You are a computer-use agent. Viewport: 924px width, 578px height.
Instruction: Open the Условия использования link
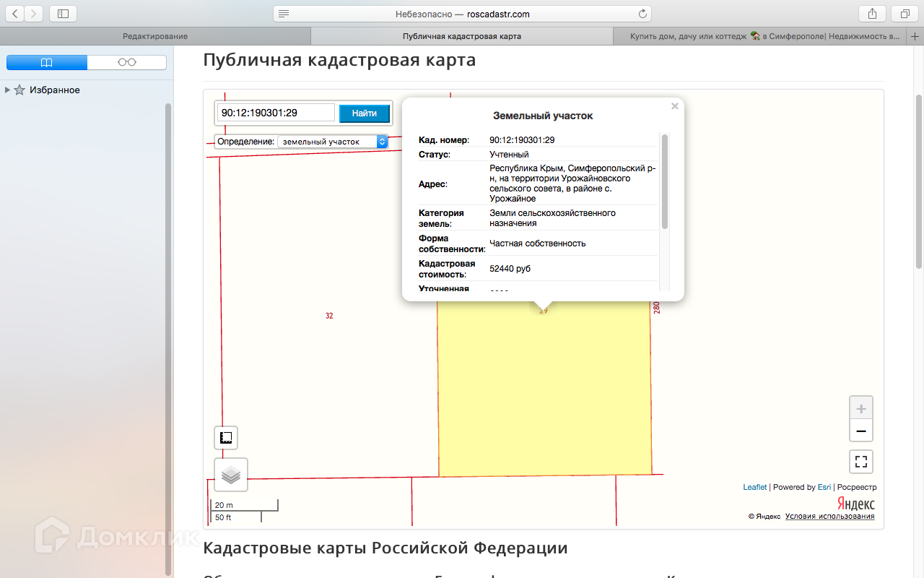[829, 517]
